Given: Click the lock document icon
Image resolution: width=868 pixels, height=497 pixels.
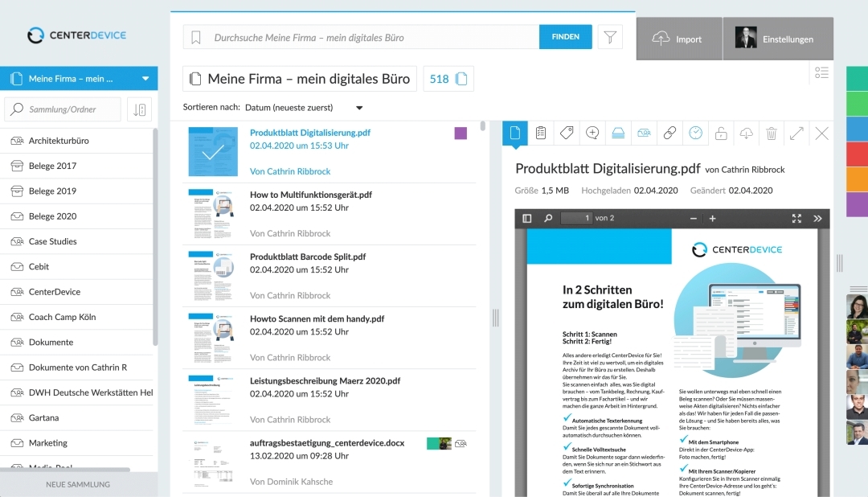Looking at the screenshot, I should [721, 133].
